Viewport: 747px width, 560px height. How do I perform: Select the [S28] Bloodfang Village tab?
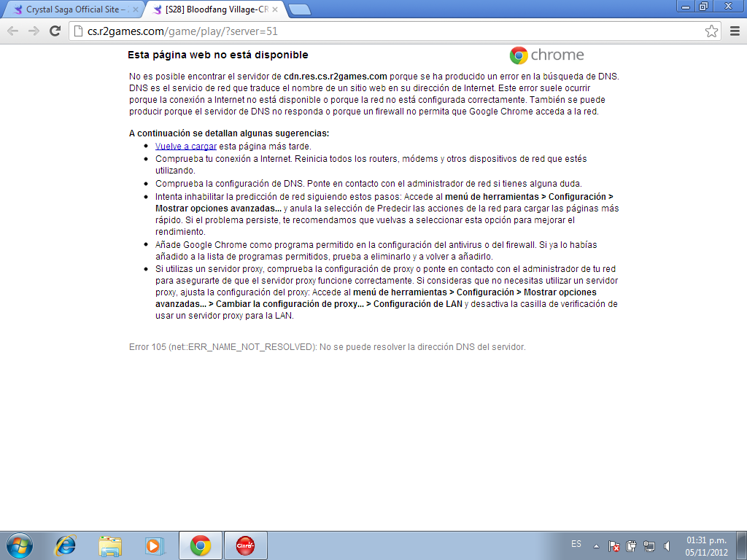pos(212,10)
